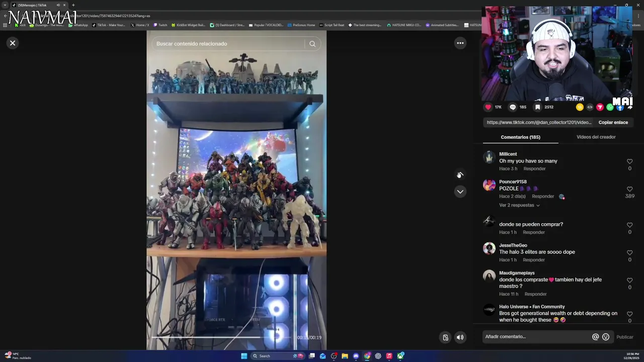This screenshot has width=644, height=362.
Task: Open the 'Script Tail Beat' bookmark
Action: [x=332, y=25]
